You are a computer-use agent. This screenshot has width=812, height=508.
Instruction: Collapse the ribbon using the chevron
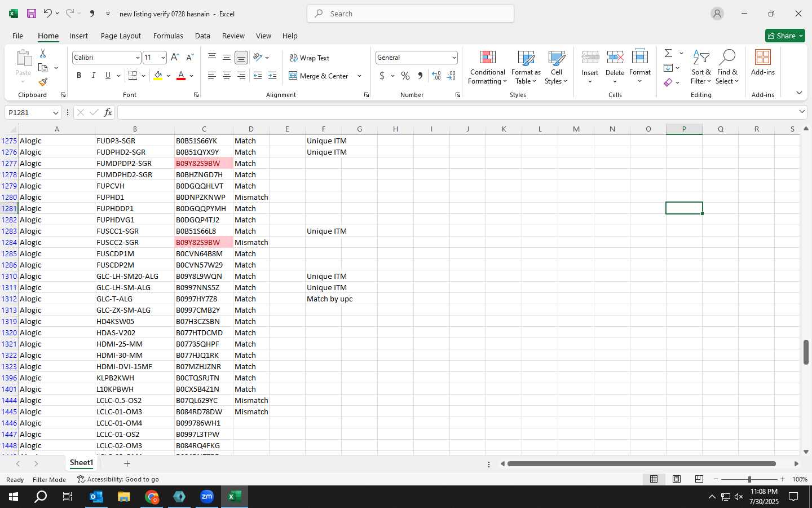click(799, 93)
